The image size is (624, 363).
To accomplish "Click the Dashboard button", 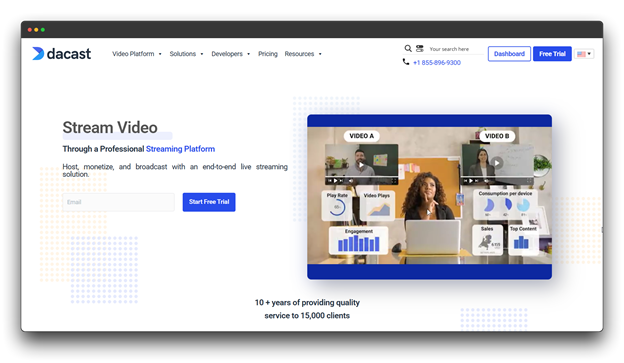I will coord(509,54).
